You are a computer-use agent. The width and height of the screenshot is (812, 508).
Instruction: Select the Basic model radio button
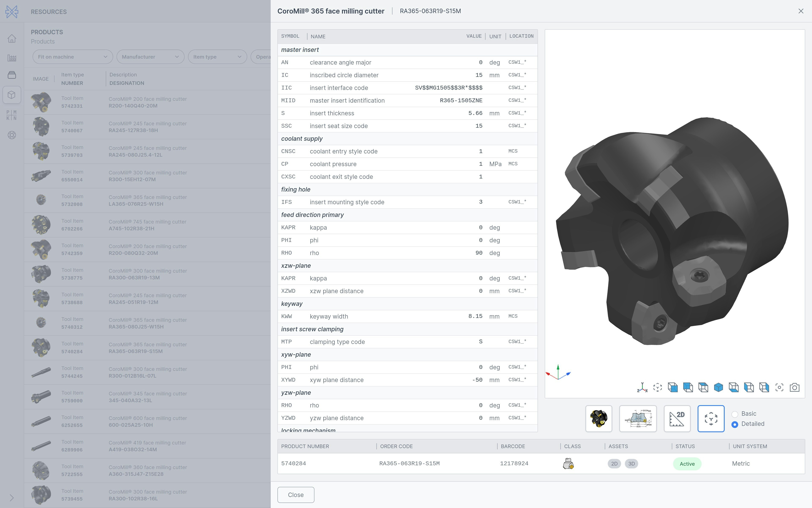(735, 414)
